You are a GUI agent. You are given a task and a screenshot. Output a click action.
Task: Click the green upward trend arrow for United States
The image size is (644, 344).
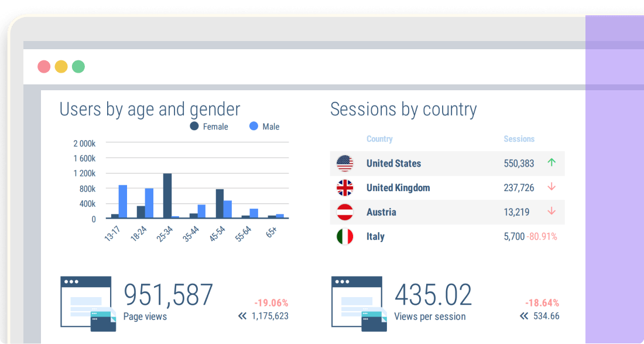tap(551, 163)
